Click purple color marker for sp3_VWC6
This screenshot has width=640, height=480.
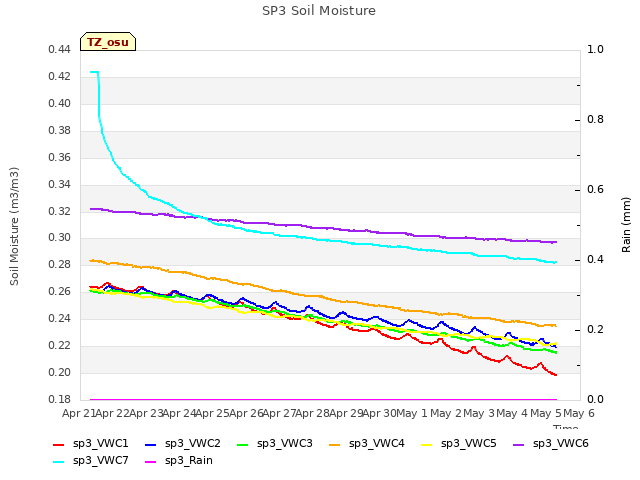(519, 444)
